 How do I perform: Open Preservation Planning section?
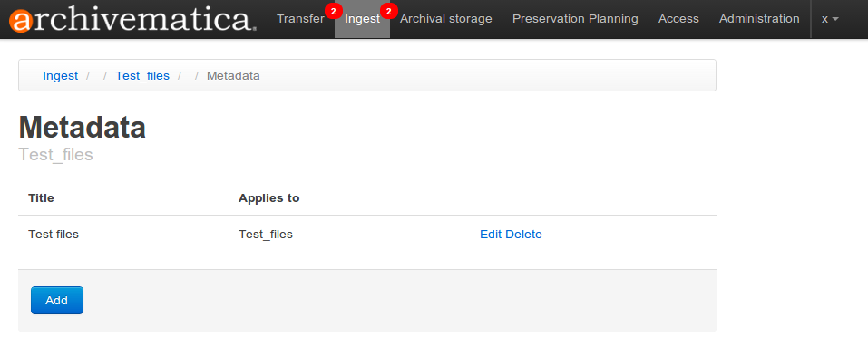tap(575, 19)
